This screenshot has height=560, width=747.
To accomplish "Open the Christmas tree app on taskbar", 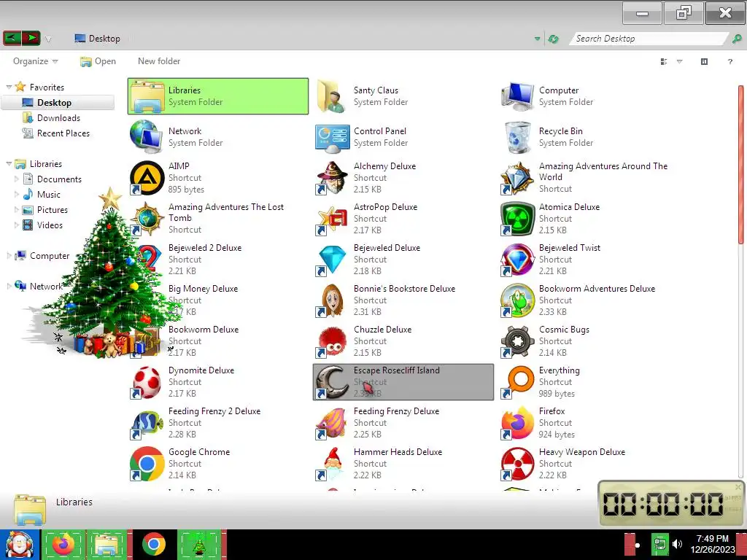I will click(200, 544).
